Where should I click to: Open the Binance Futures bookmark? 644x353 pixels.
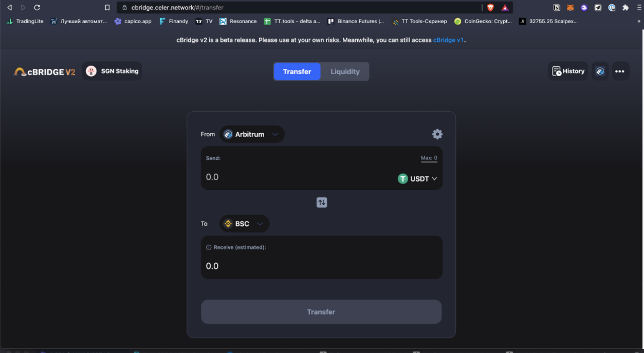tap(356, 22)
